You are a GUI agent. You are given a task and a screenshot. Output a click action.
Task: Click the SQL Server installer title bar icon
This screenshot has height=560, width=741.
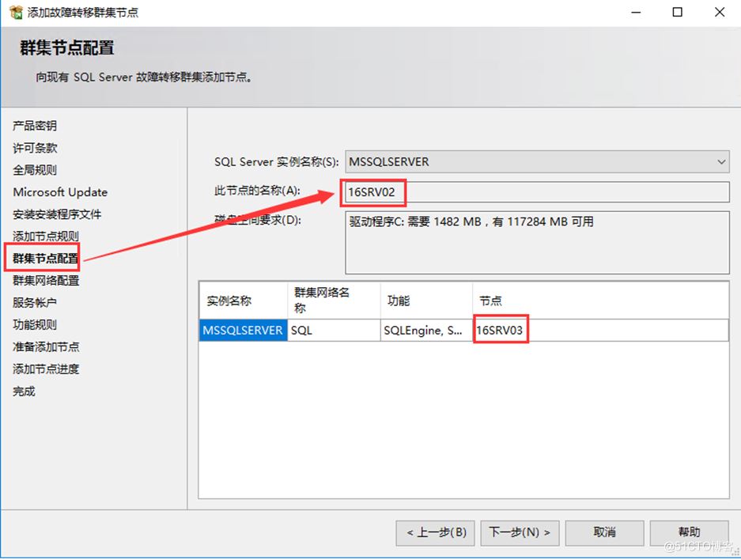14,12
